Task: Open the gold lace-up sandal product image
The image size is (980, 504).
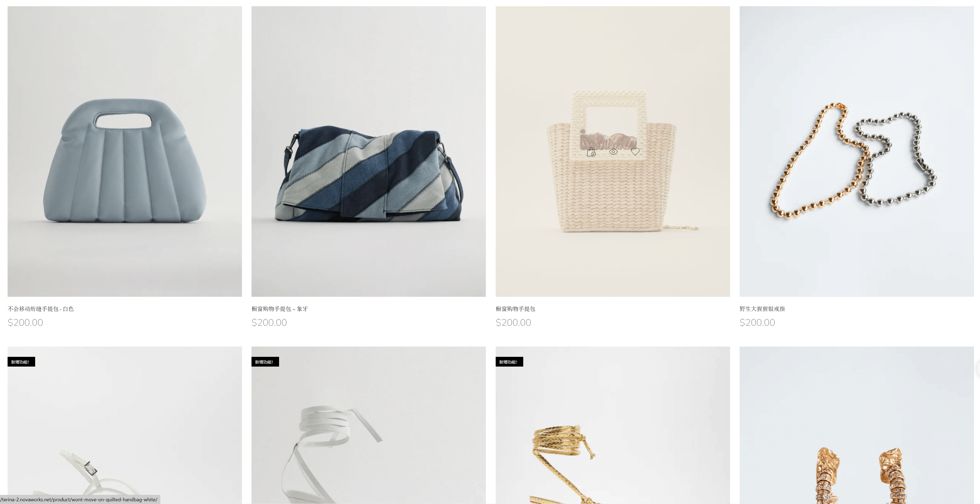Action: point(612,425)
